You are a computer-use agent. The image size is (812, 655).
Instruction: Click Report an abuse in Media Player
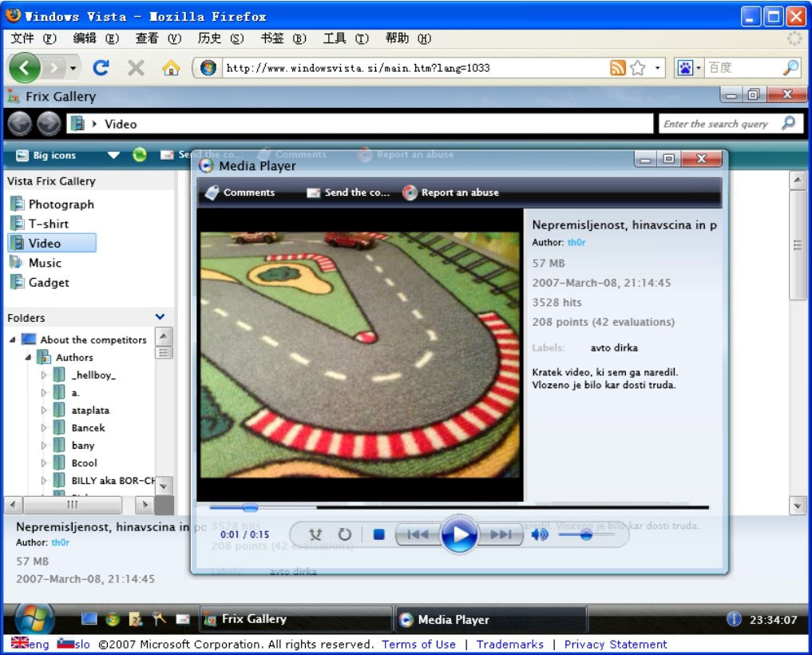451,193
